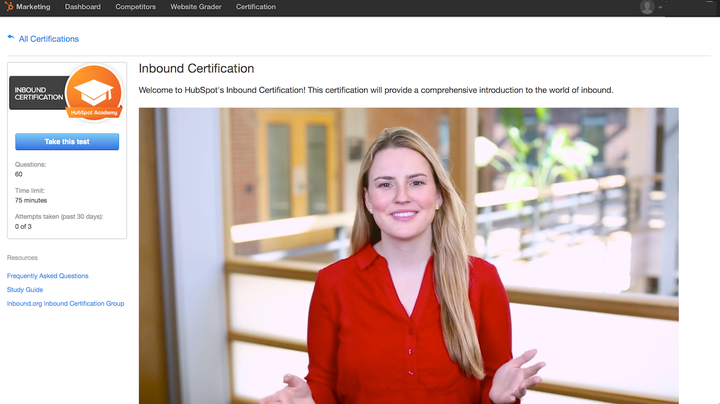Select the '75 minutes' time limit text
720x404 pixels.
tap(31, 200)
